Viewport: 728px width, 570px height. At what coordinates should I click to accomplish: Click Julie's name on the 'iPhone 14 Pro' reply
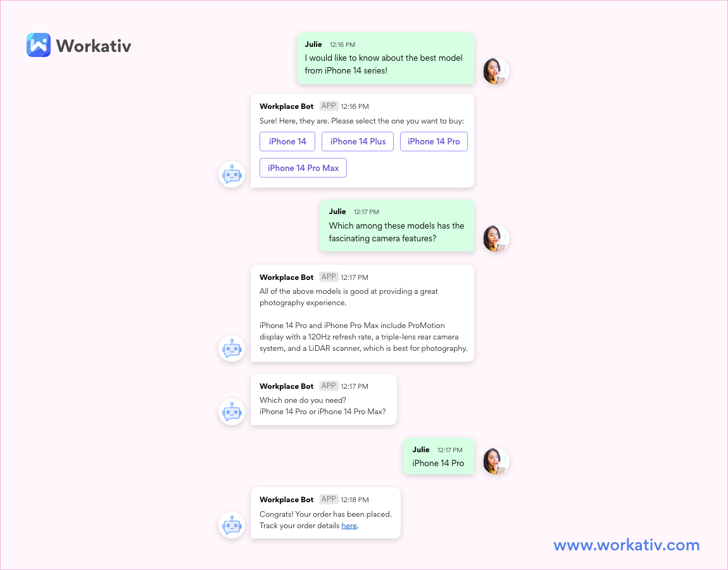tap(421, 450)
